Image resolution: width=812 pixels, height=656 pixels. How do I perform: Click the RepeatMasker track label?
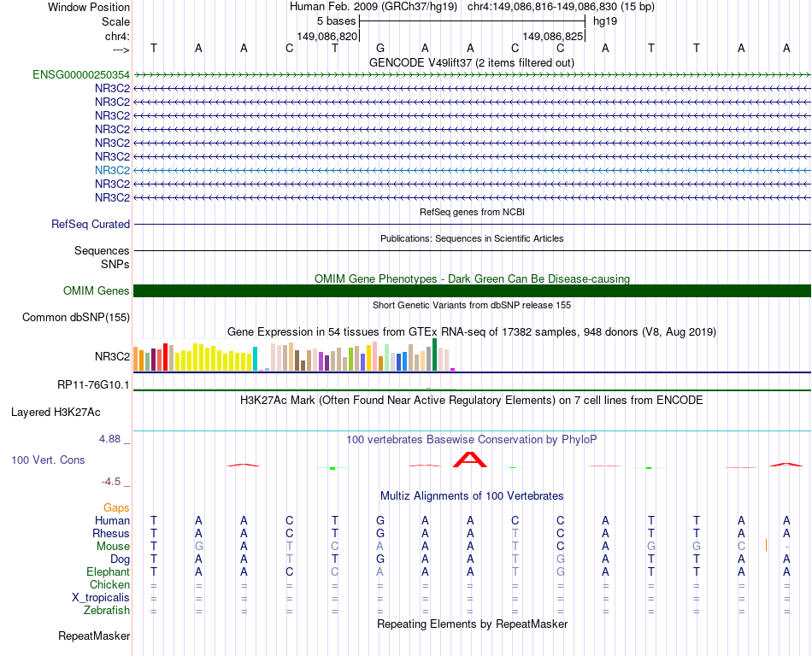point(94,635)
